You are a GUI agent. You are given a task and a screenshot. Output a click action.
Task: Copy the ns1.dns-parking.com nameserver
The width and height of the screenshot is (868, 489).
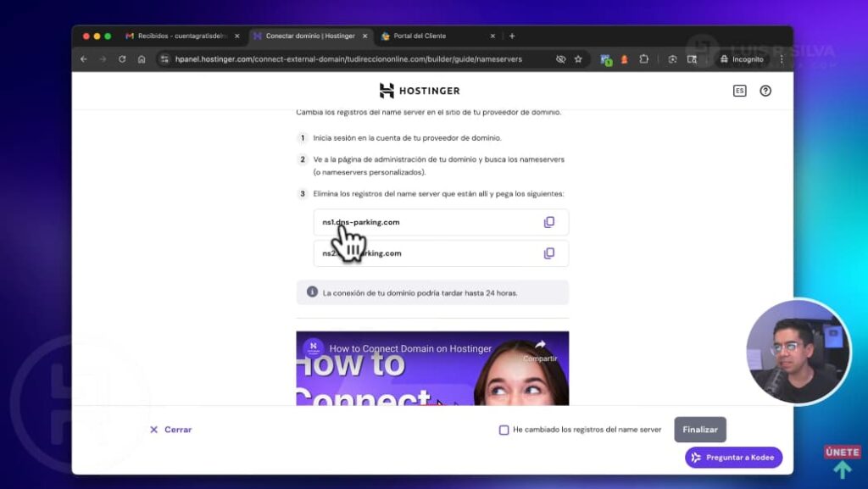548,222
